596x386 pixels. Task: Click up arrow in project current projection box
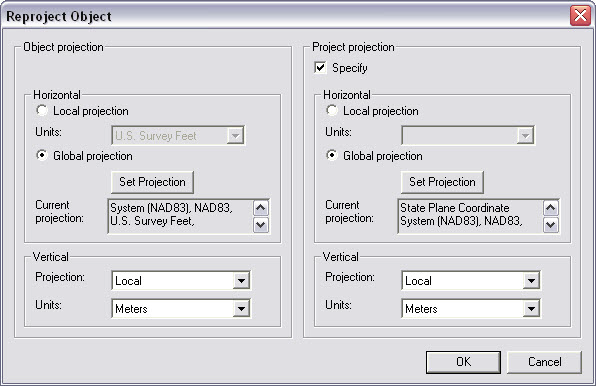click(x=551, y=207)
